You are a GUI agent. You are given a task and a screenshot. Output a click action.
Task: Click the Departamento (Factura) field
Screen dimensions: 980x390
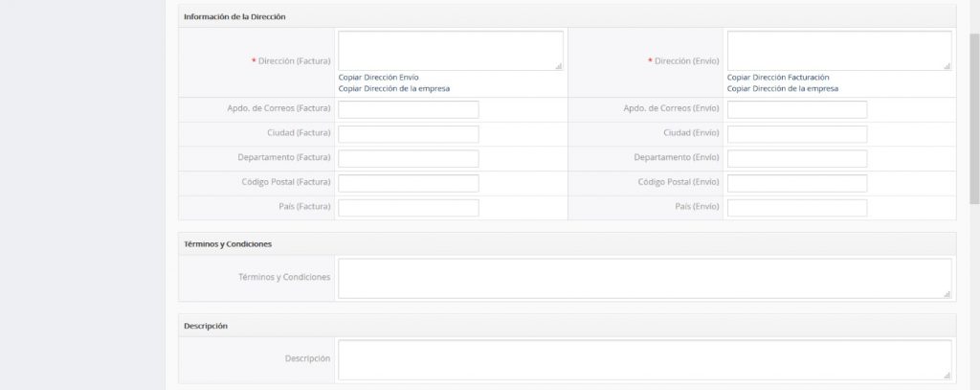(x=408, y=158)
